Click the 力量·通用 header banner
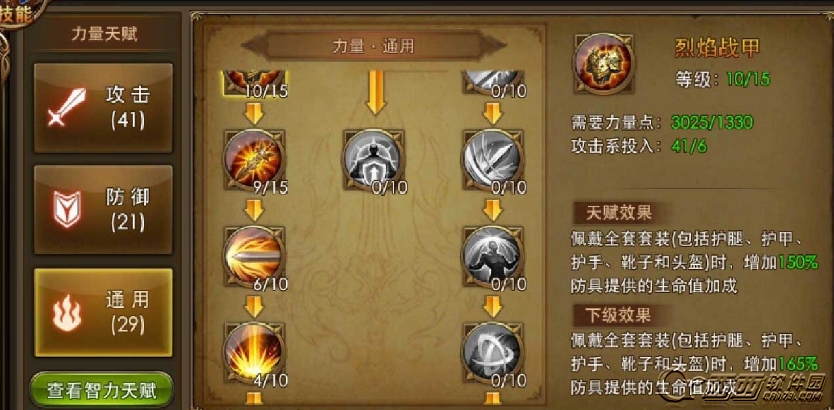This screenshot has width=834, height=410. [x=373, y=46]
